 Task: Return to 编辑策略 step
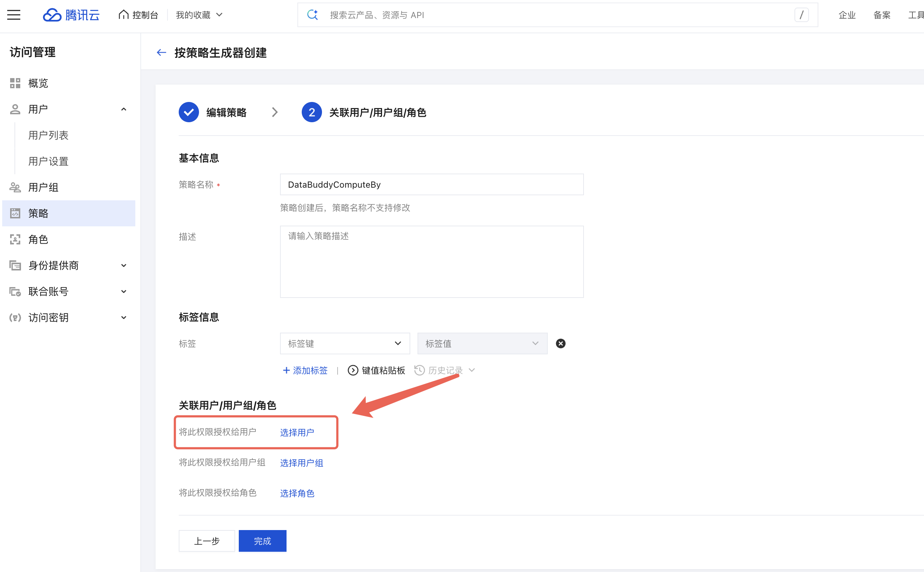[226, 112]
